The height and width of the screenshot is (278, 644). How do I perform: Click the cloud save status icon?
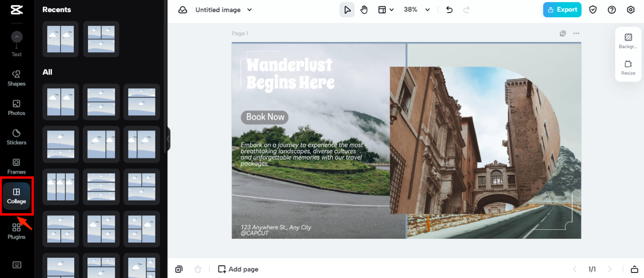tap(183, 10)
